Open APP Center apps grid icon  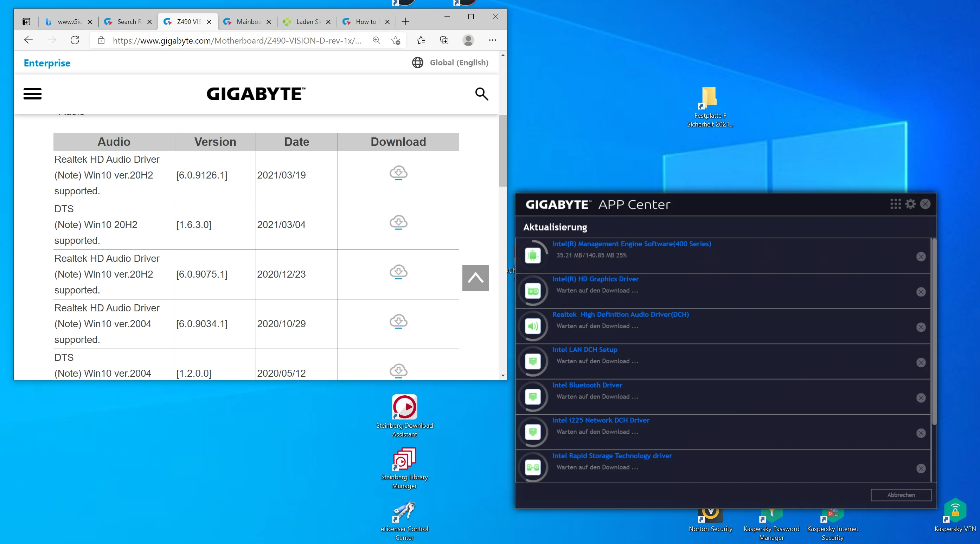pos(895,204)
